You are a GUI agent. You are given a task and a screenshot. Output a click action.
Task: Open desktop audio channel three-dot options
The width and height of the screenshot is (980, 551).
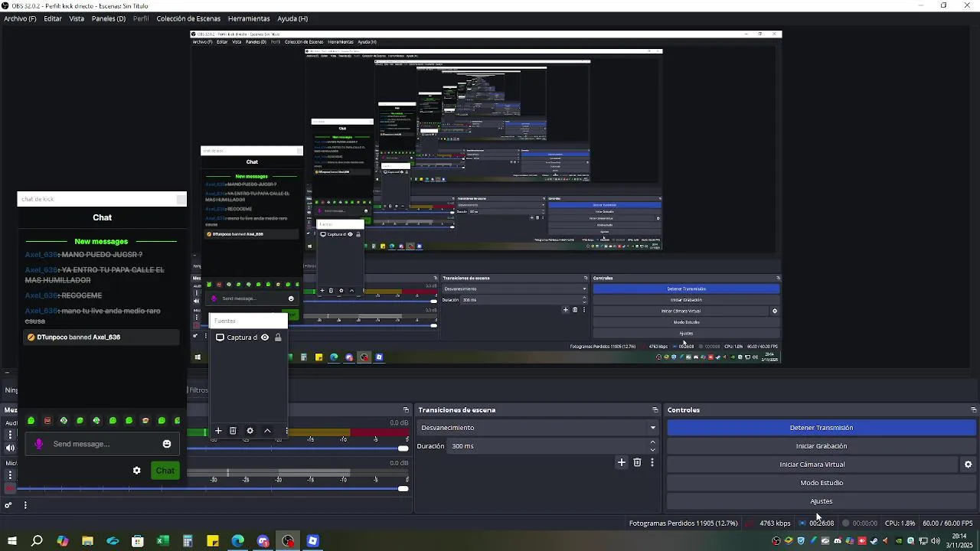click(x=10, y=435)
